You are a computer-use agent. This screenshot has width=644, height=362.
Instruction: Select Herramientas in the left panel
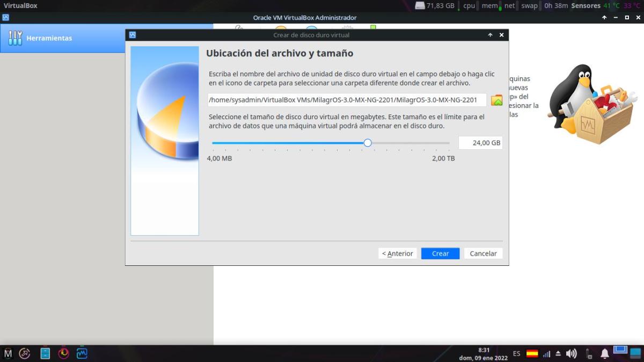[x=49, y=38]
